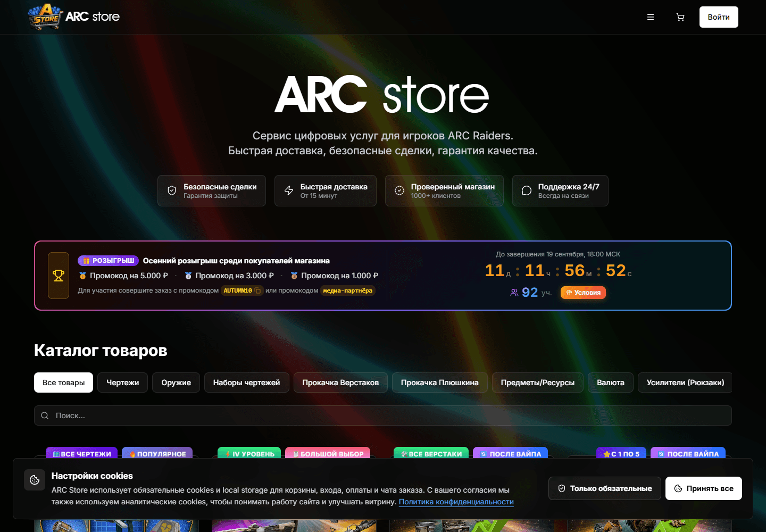Screen dimensions: 766x532
Task: Select the Наборы чертежей category tab
Action: (x=247, y=383)
